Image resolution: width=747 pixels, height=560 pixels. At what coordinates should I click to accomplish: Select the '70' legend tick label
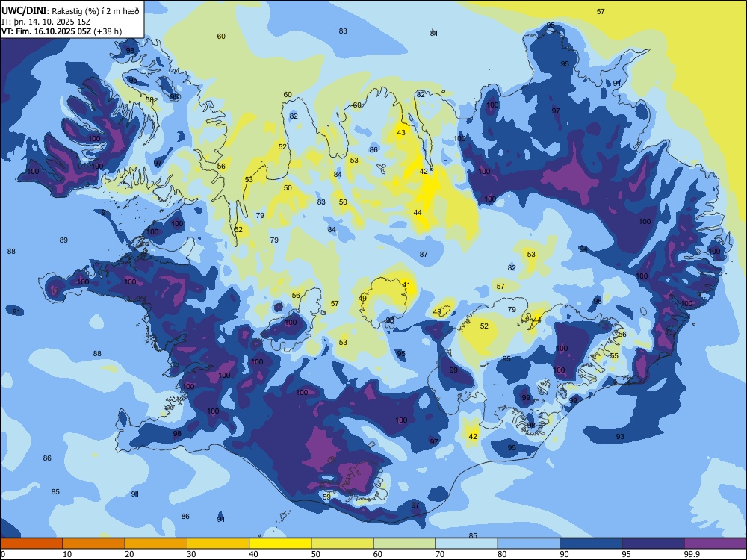[x=440, y=554]
